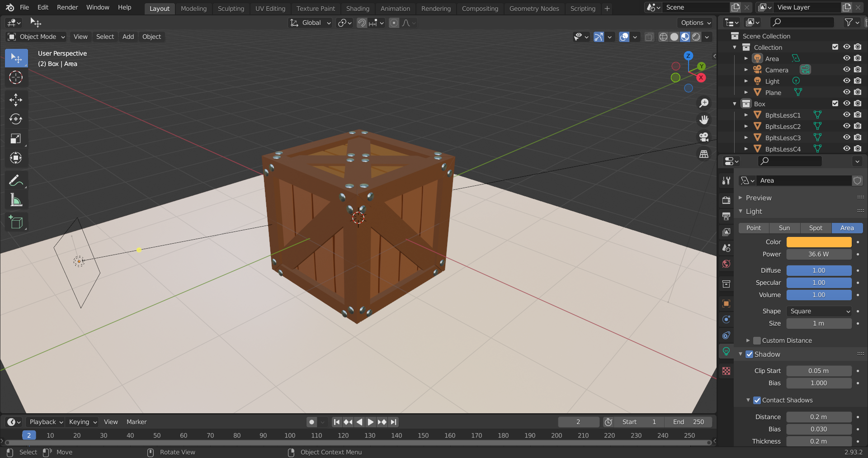Select the Measure tool

[x=16, y=200]
